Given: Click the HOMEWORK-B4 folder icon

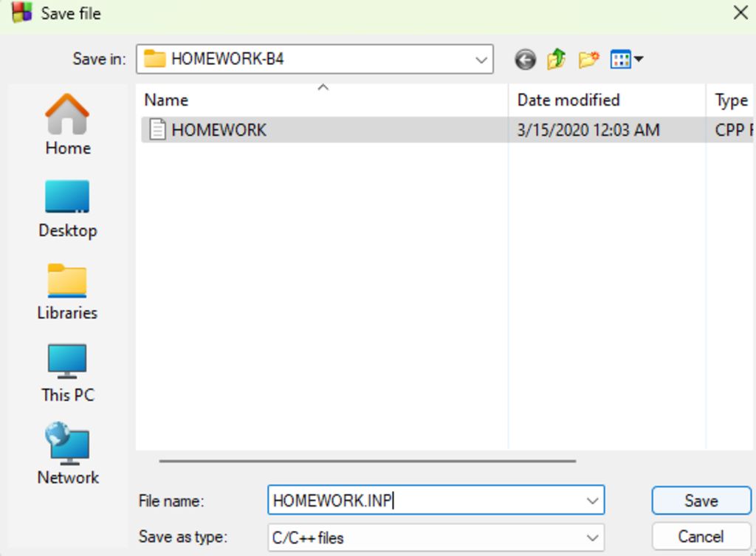Looking at the screenshot, I should [x=155, y=59].
